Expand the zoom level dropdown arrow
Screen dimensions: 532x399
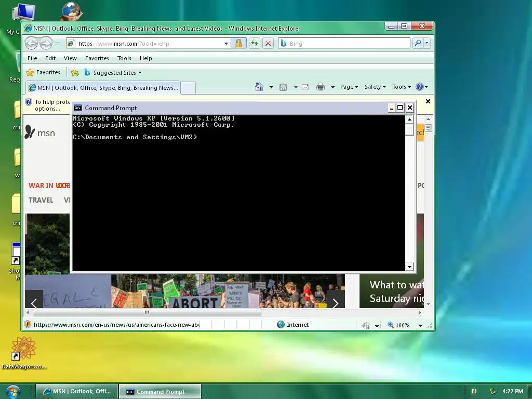[420, 325]
